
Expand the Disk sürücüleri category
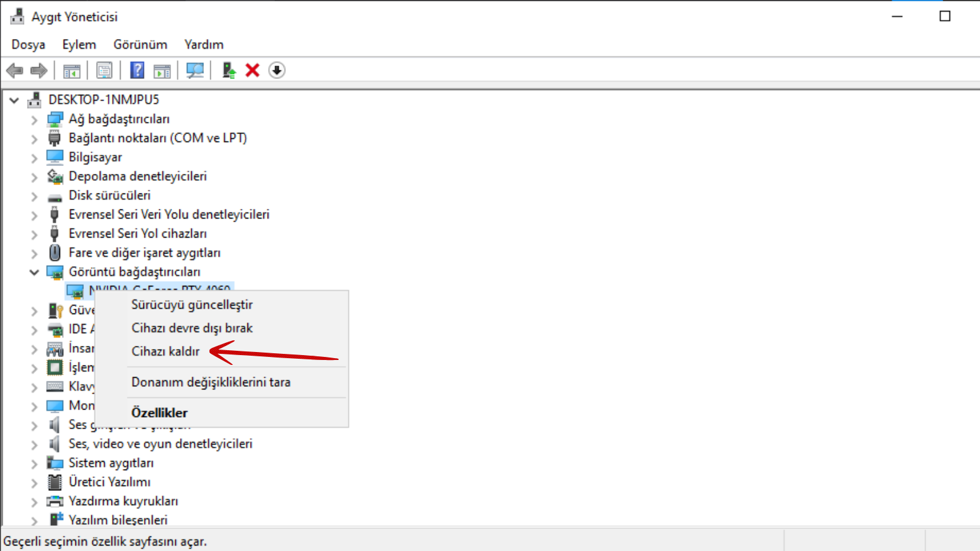coord(34,197)
